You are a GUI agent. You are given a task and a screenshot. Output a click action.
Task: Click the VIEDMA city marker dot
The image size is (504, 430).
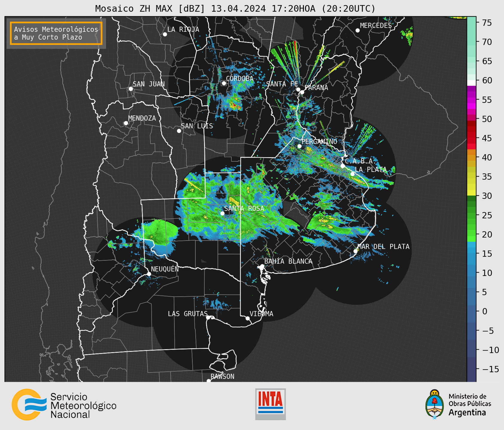(x=248, y=318)
